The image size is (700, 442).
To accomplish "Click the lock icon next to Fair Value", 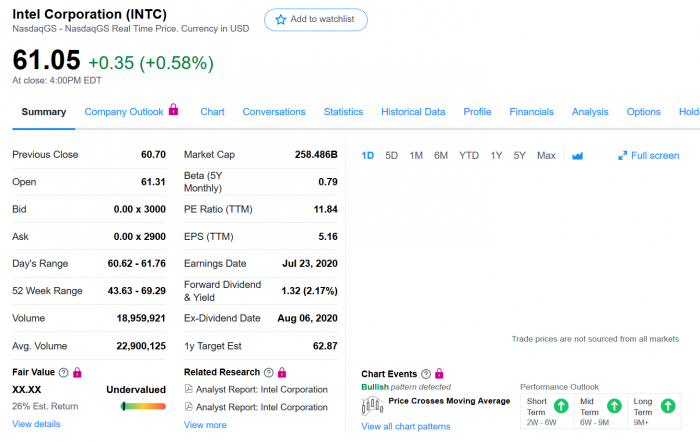I will point(78,373).
